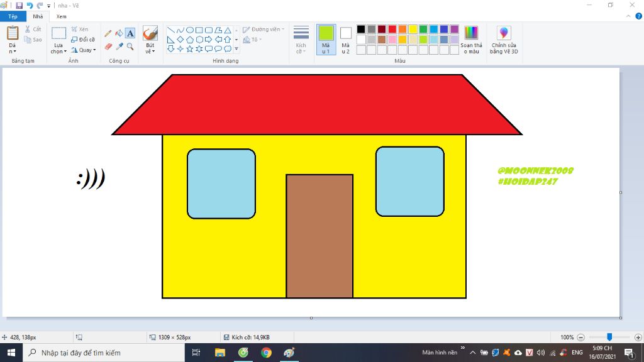
Task: Choose the Hexagon shape
Action: (199, 40)
